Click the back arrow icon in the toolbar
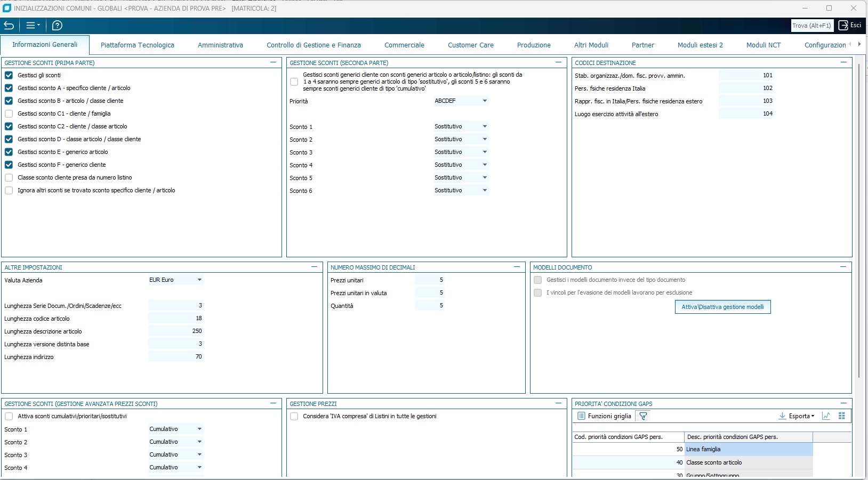Image resolution: width=868 pixels, height=480 pixels. point(9,26)
